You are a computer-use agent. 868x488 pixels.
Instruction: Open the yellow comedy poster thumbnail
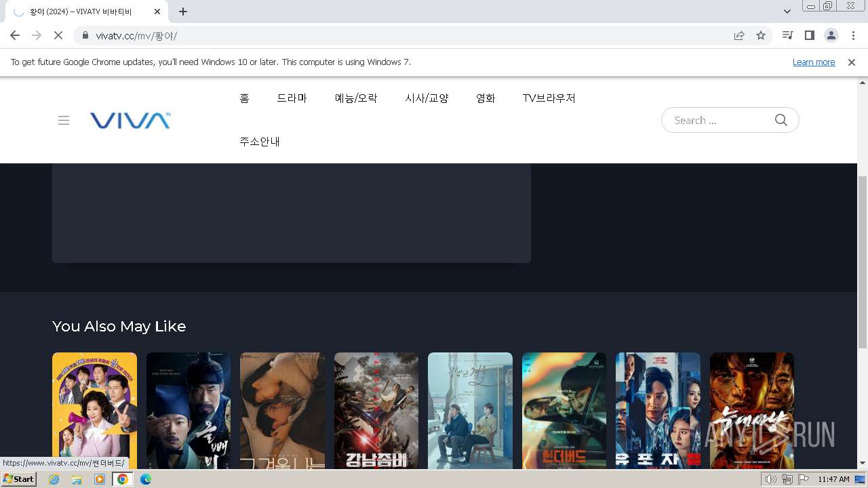click(x=94, y=411)
